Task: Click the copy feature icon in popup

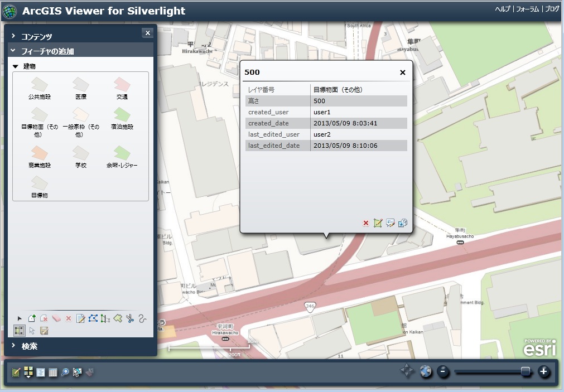Action: (x=403, y=223)
